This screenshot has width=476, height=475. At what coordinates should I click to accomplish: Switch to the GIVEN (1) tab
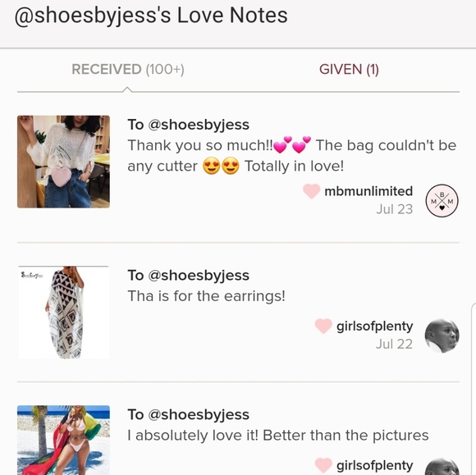349,69
